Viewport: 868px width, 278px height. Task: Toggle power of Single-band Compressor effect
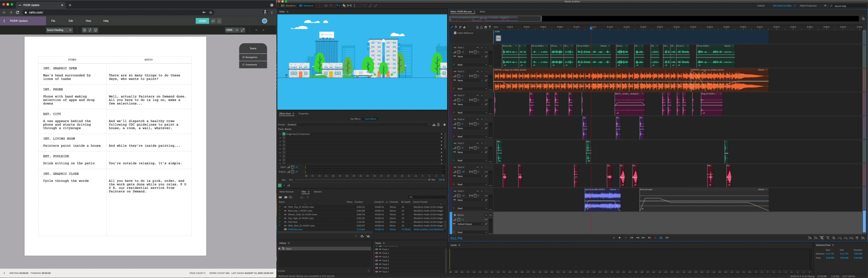tap(284, 134)
